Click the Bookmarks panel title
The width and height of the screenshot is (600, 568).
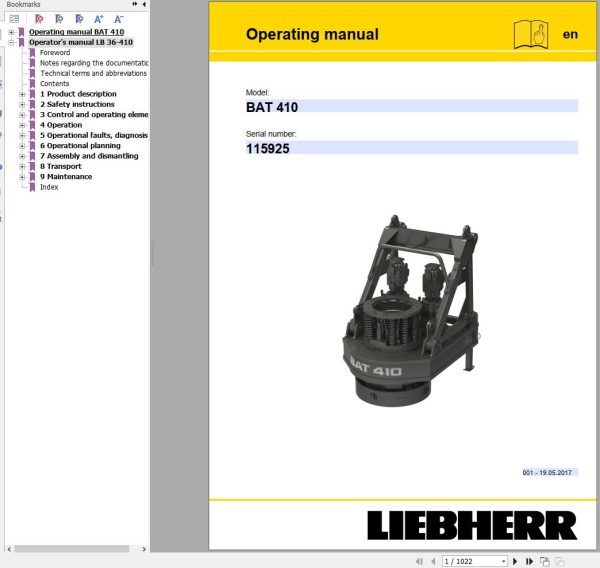point(23,4)
